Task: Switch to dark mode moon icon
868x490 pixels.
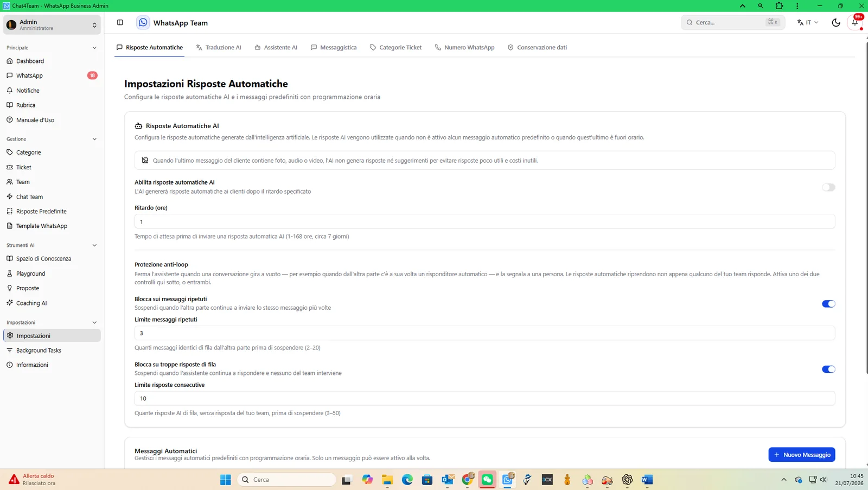Action: pyautogui.click(x=836, y=22)
